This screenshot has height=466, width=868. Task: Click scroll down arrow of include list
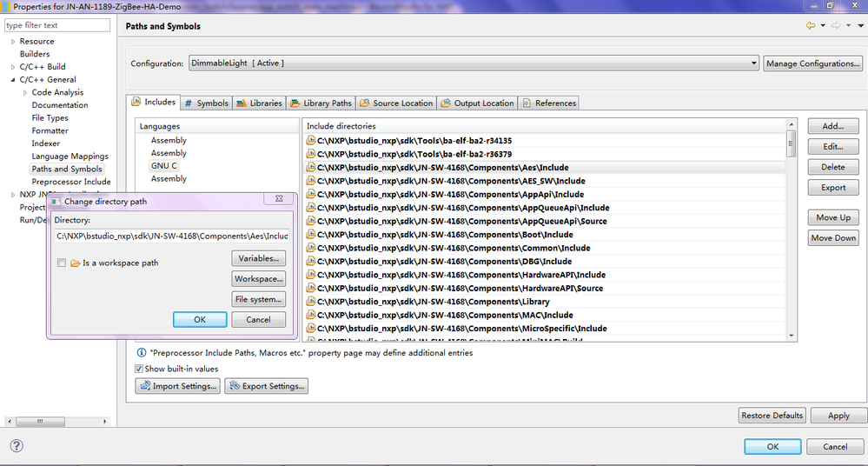pos(791,336)
